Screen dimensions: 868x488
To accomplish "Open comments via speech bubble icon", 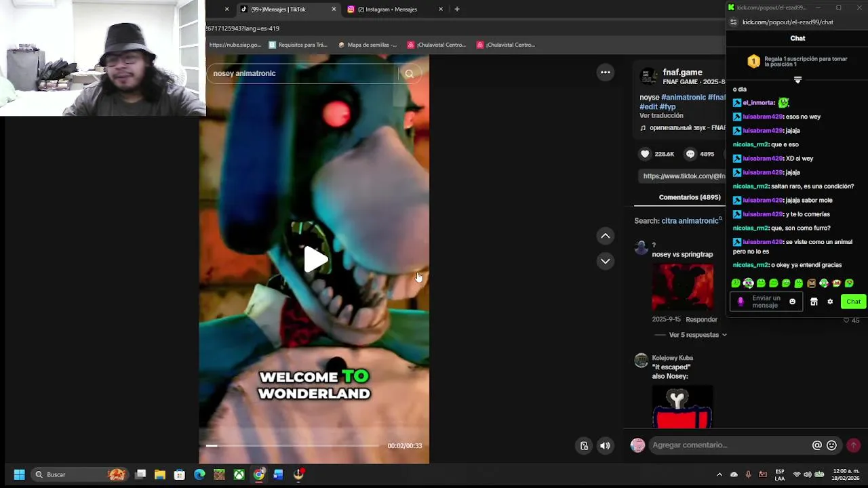I will [690, 154].
